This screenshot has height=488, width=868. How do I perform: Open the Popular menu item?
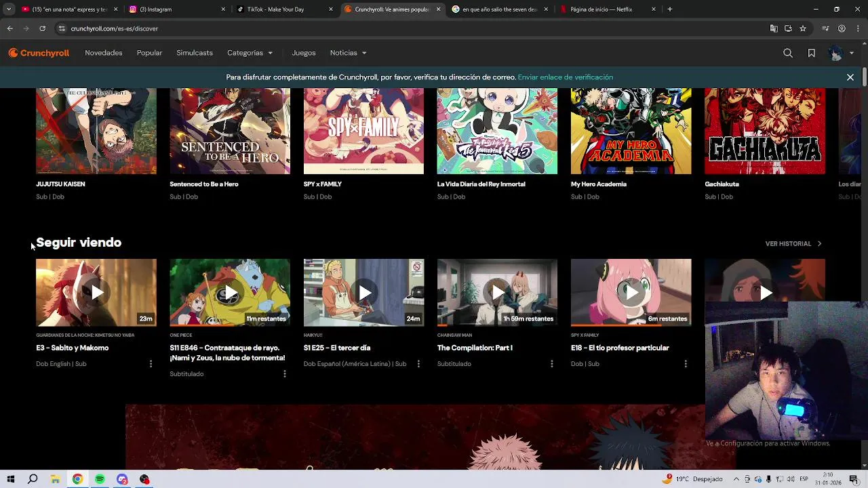point(149,53)
